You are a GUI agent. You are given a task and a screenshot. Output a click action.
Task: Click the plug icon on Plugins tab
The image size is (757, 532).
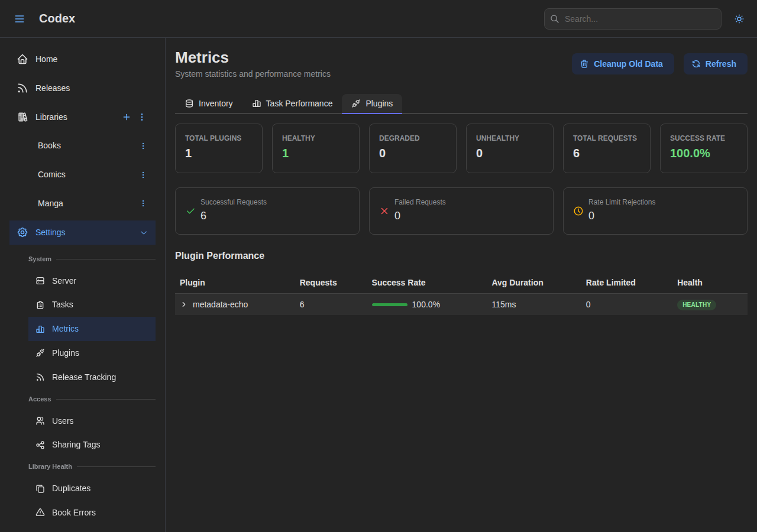(x=356, y=103)
